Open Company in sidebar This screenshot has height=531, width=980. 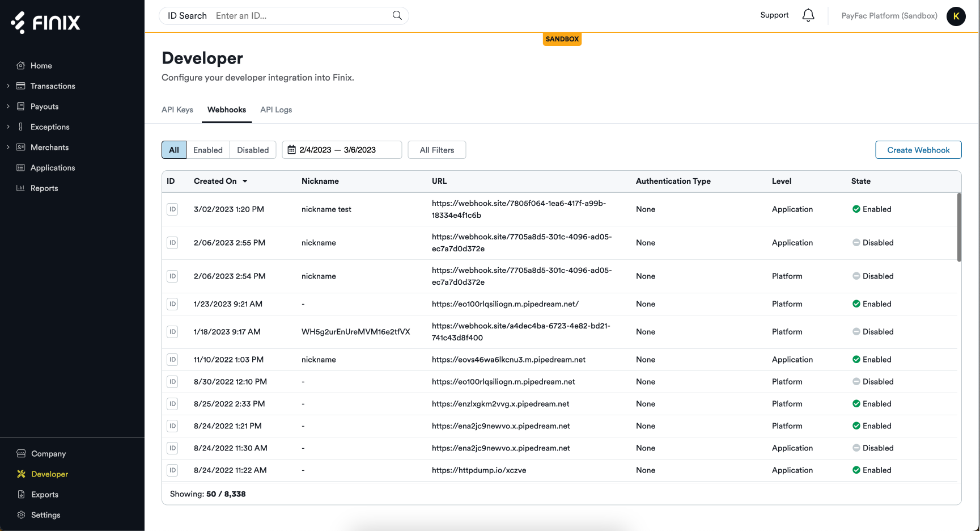click(x=49, y=453)
